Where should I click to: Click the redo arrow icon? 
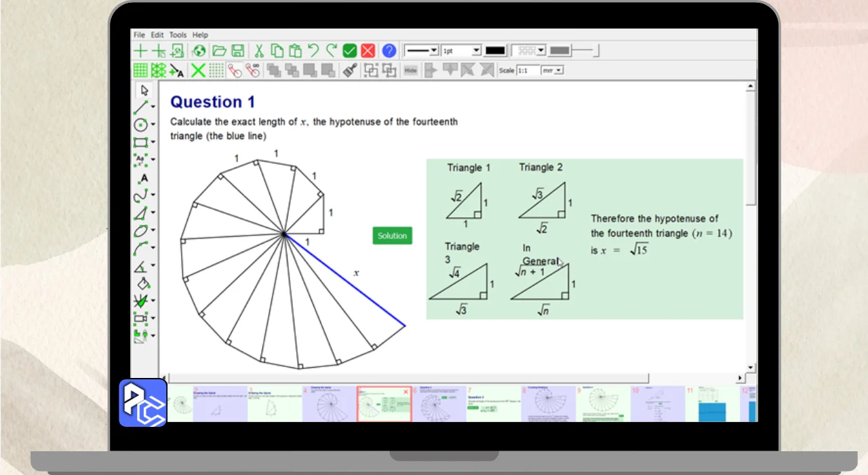pyautogui.click(x=331, y=50)
